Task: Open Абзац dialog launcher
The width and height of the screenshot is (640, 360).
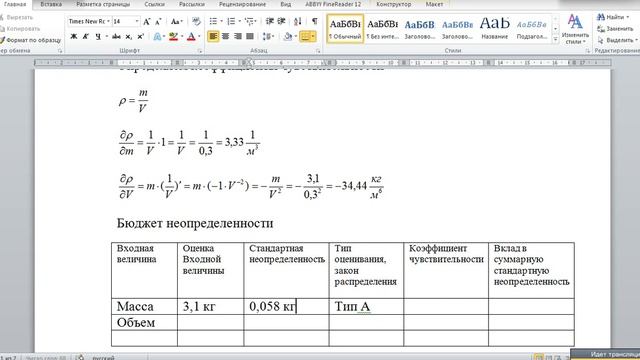Action: (x=318, y=51)
